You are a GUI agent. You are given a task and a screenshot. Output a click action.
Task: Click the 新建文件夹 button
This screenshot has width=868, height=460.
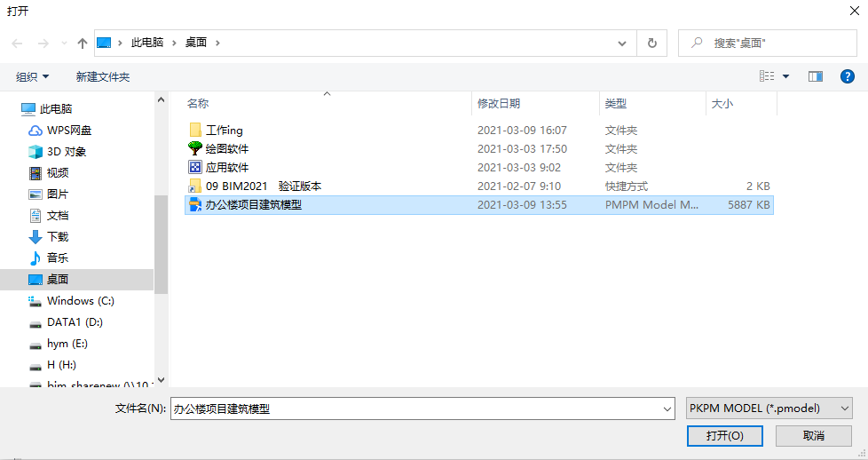click(103, 76)
